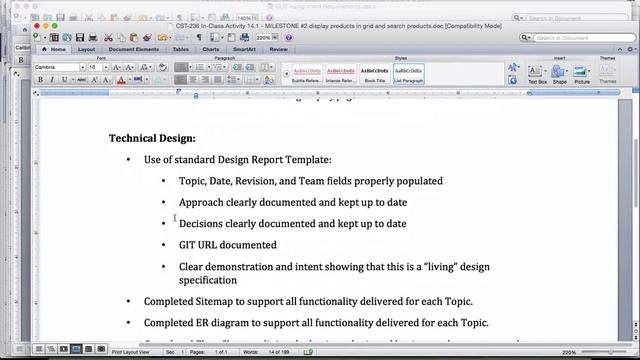Apply the Subtle Reference style
The width and height of the screenshot is (640, 360).
tap(307, 74)
